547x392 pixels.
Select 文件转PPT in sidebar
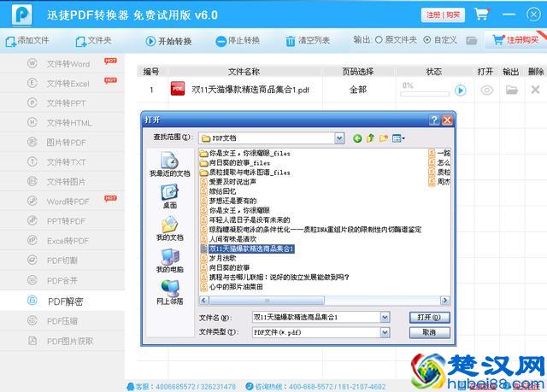pyautogui.click(x=62, y=102)
